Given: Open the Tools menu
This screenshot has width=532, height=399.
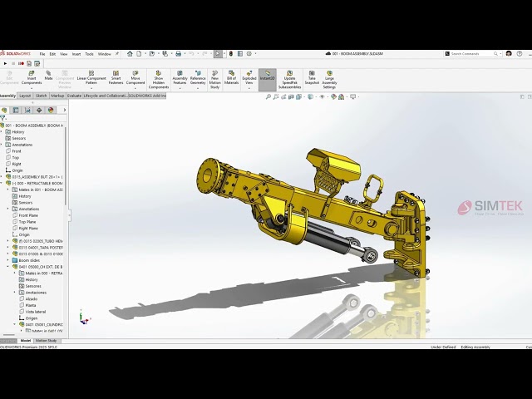Looking at the screenshot, I should point(89,54).
